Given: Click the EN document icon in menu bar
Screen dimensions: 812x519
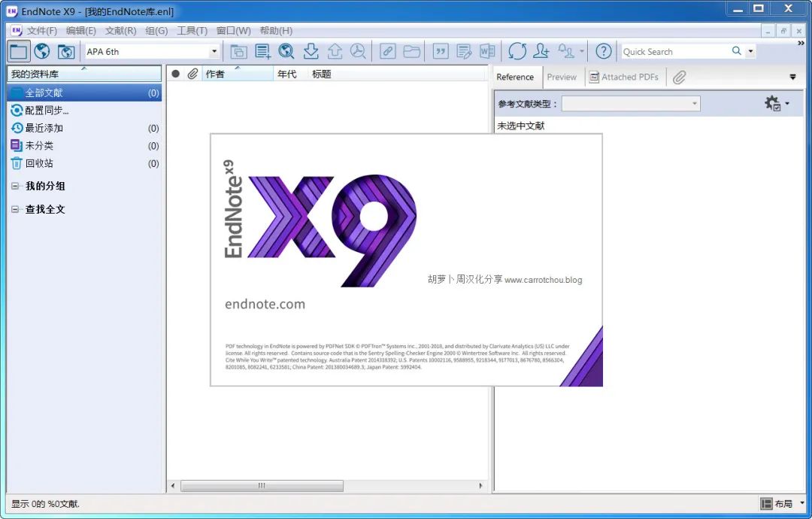Looking at the screenshot, I should [16, 31].
